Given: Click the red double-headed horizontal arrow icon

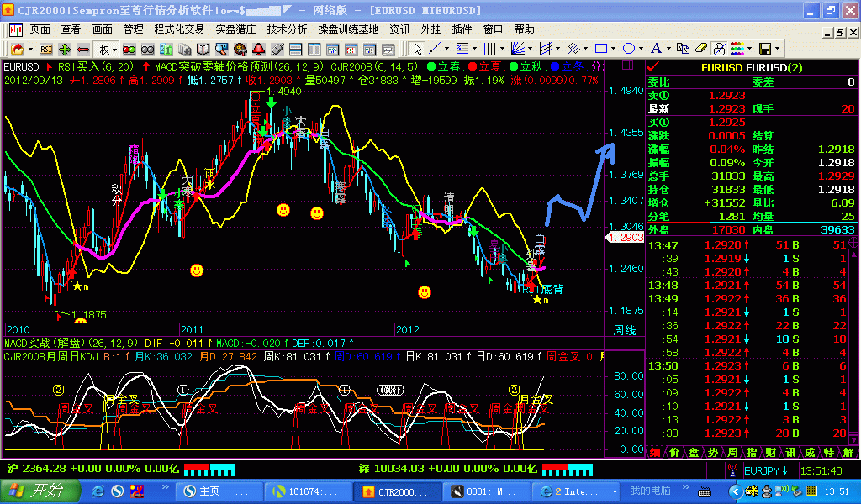Looking at the screenshot, I should (83, 49).
